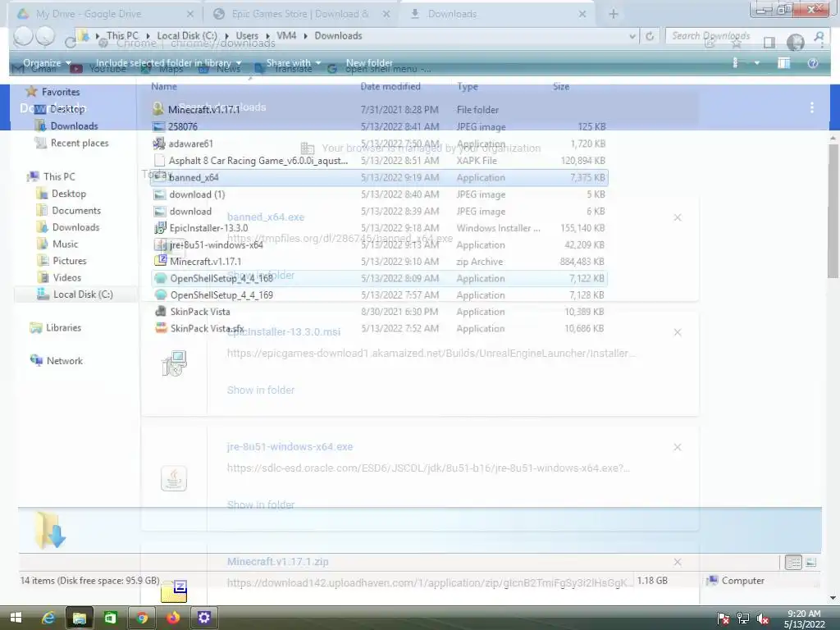Open Google Chrome from taskbar
Image resolution: width=840 pixels, height=630 pixels.
coord(142,618)
